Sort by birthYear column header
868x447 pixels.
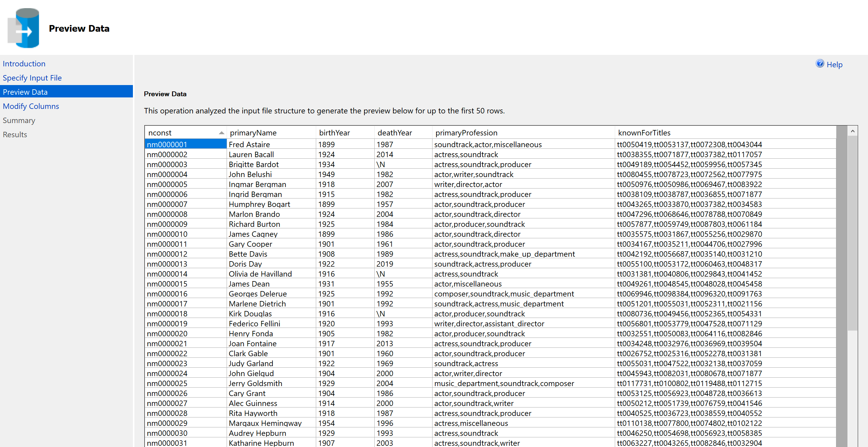point(334,133)
